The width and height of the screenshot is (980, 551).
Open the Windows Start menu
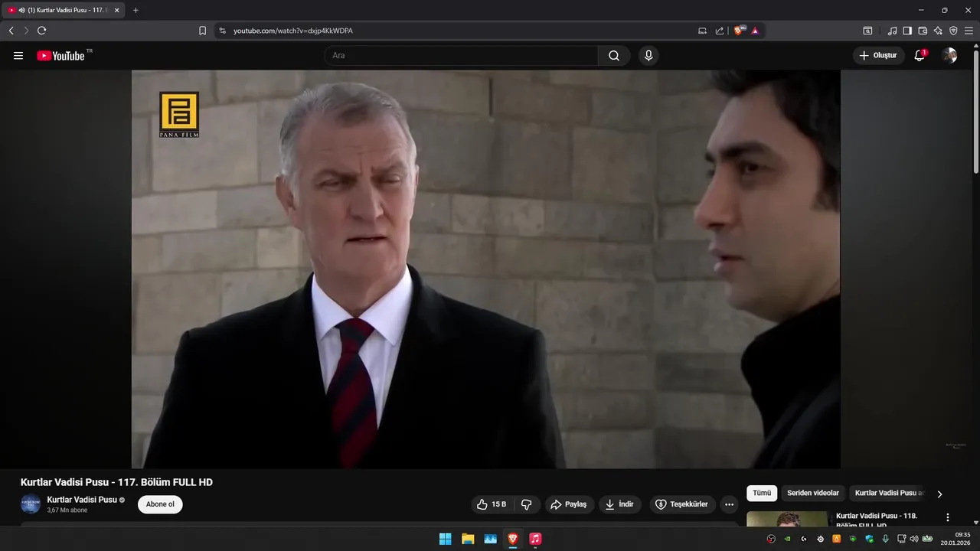pyautogui.click(x=445, y=539)
